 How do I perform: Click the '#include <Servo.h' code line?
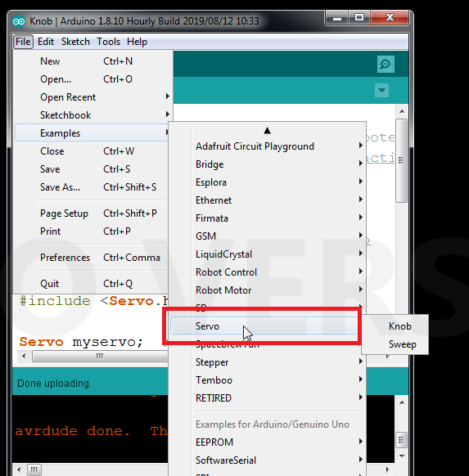coord(93,301)
